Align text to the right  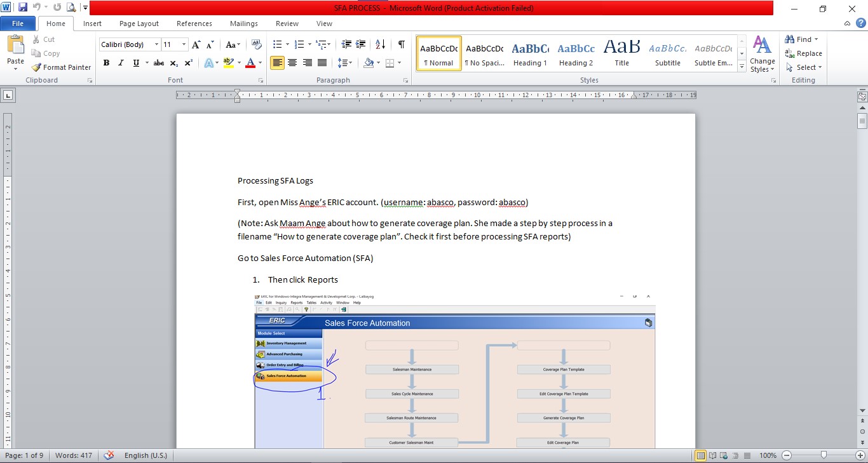tap(307, 63)
